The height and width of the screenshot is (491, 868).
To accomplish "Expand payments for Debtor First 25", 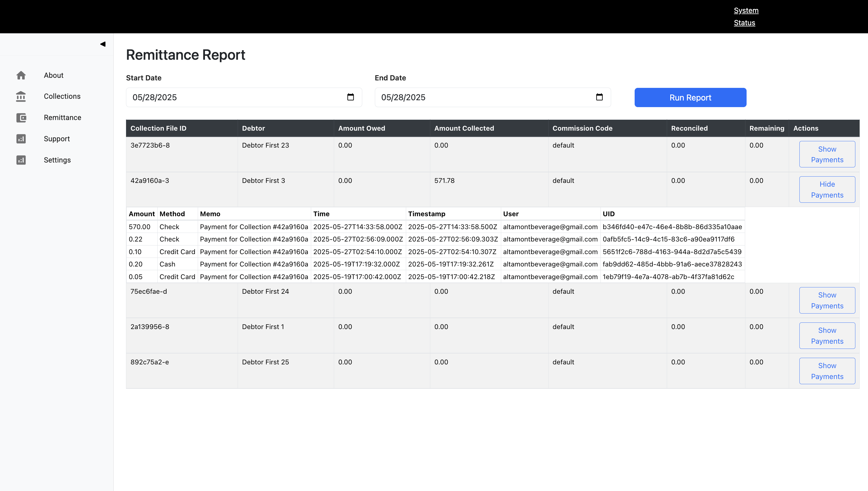I will point(827,371).
